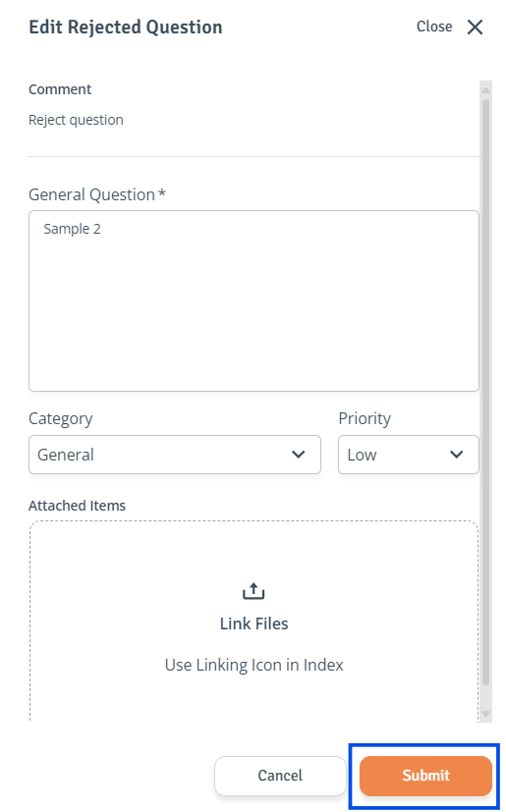Click the scrollbar up arrow
Viewport: 506px width, 812px height.
coord(485,90)
